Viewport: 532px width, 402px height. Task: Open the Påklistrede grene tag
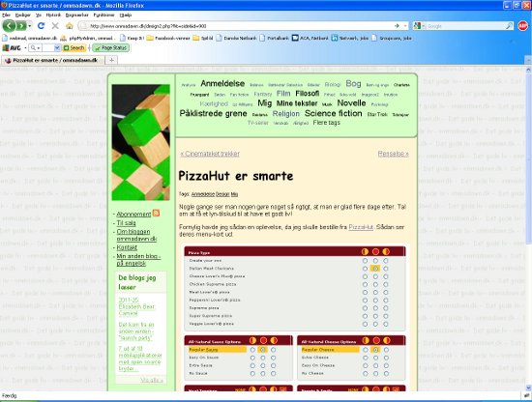click(x=213, y=113)
